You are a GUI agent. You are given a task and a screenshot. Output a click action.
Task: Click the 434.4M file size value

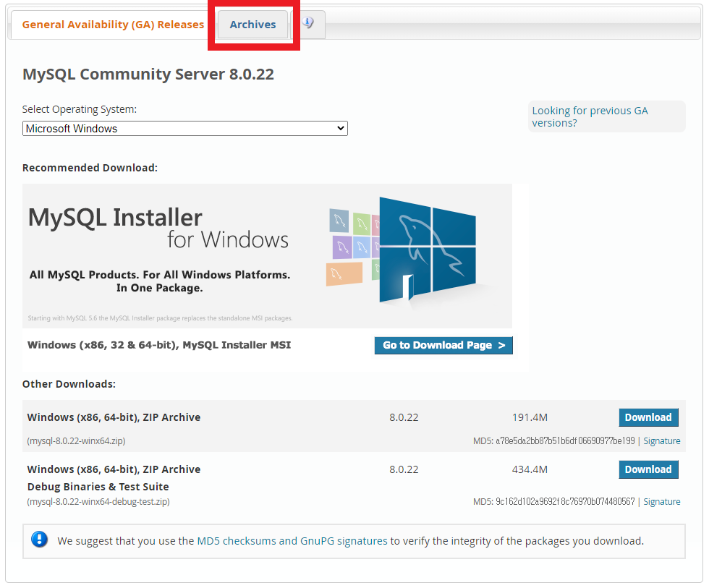[530, 469]
